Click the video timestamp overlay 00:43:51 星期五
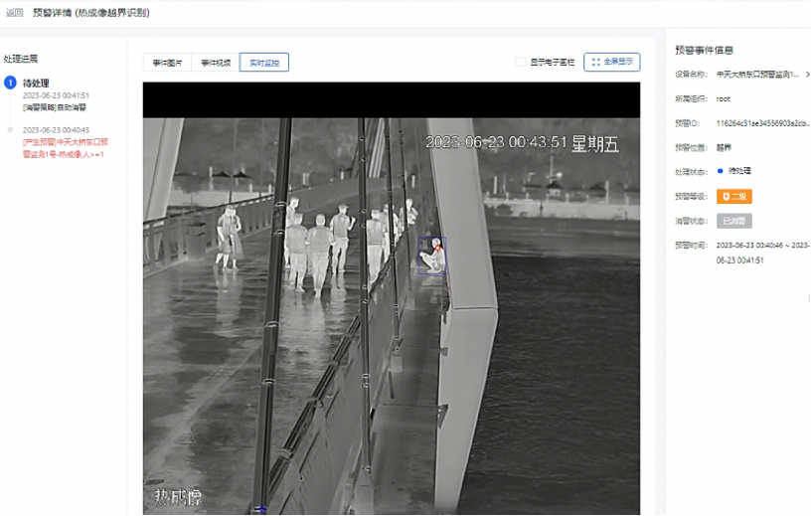Image resolution: width=812 pixels, height=516 pixels. pyautogui.click(x=522, y=143)
